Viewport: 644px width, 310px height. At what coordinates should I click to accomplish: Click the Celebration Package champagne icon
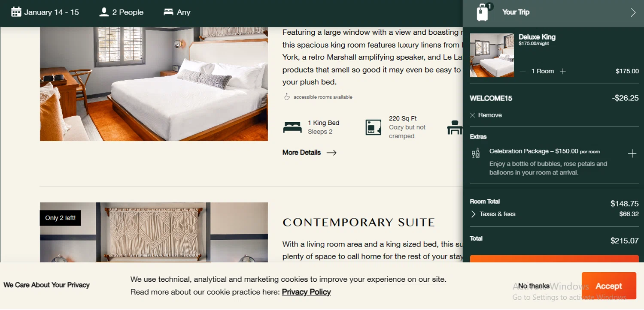tap(476, 153)
